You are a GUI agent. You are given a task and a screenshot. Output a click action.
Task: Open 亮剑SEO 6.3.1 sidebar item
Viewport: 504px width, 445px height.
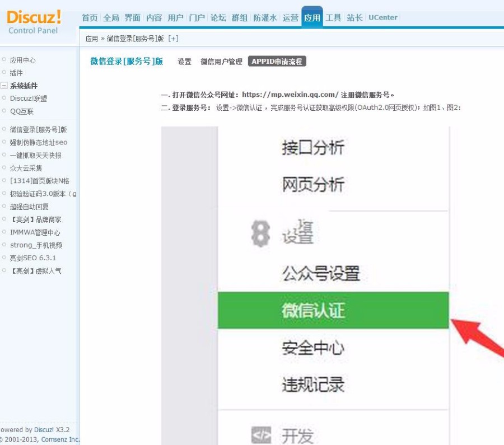[33, 258]
